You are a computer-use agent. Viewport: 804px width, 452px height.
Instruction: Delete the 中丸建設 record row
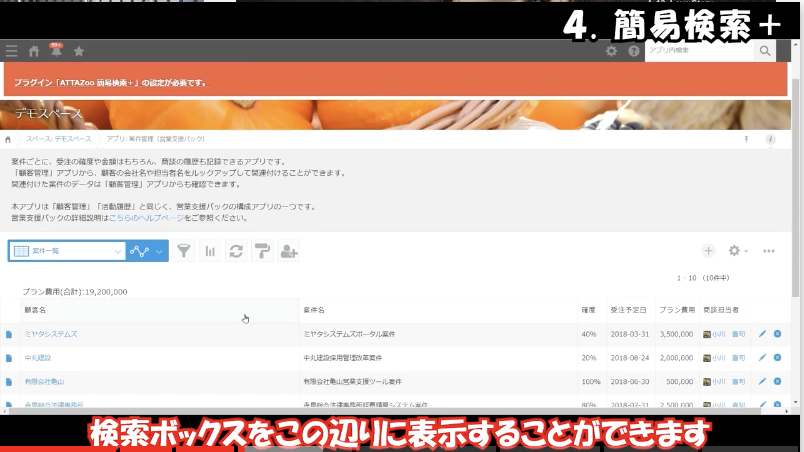click(x=777, y=357)
